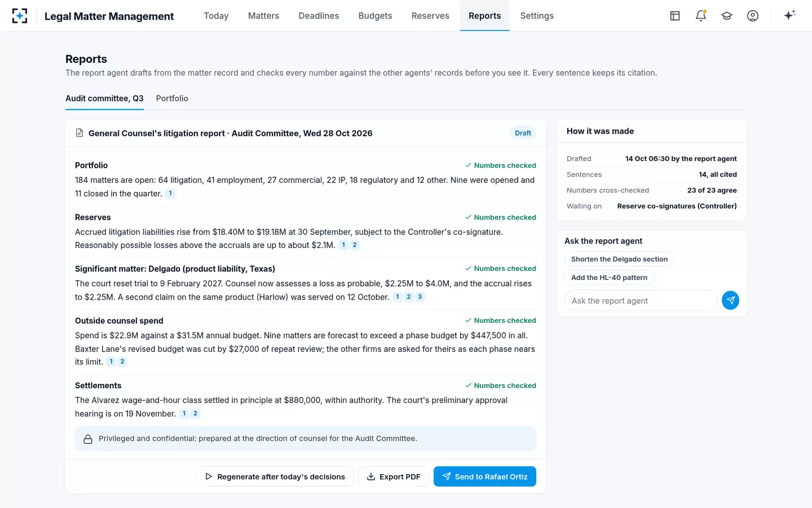
Task: Switch to the Portfolio report tab
Action: (172, 98)
